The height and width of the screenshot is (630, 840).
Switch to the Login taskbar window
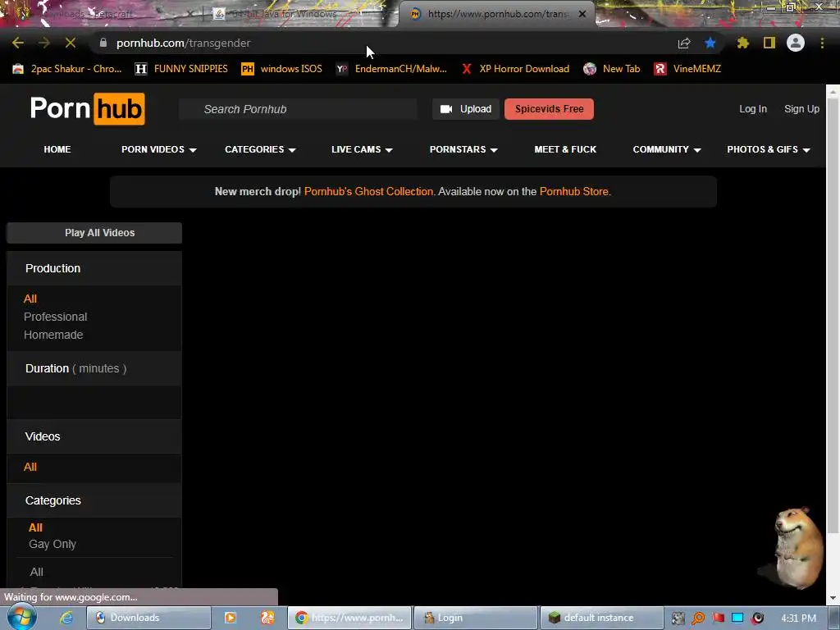(476, 618)
